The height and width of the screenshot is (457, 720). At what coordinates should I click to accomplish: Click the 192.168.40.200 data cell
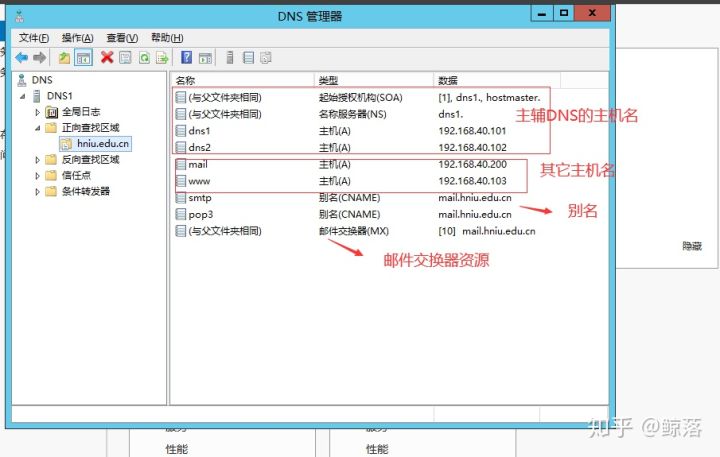[472, 164]
